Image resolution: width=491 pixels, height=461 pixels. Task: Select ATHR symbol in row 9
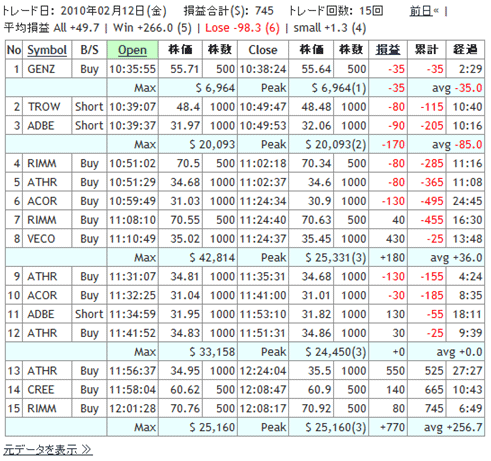(x=42, y=276)
